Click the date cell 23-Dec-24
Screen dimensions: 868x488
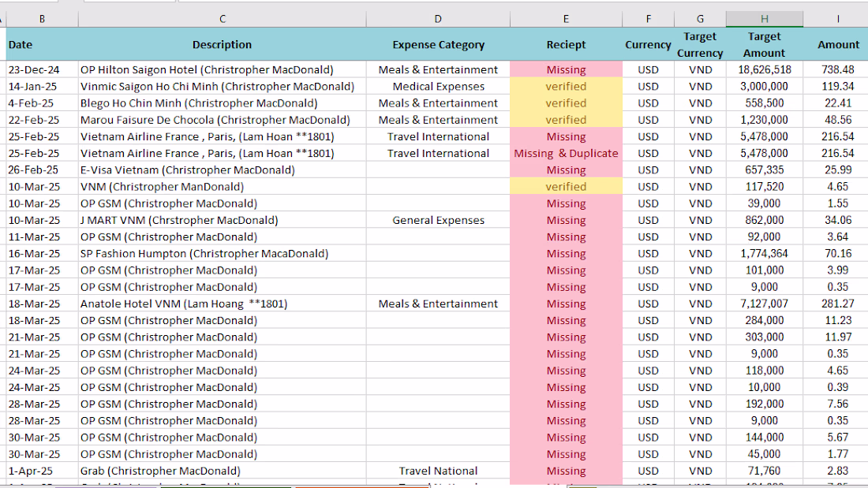point(42,69)
